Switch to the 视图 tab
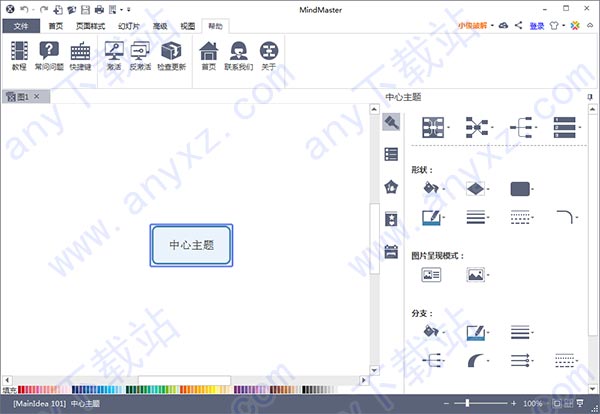Image resolution: width=600 pixels, height=414 pixels. tap(188, 26)
